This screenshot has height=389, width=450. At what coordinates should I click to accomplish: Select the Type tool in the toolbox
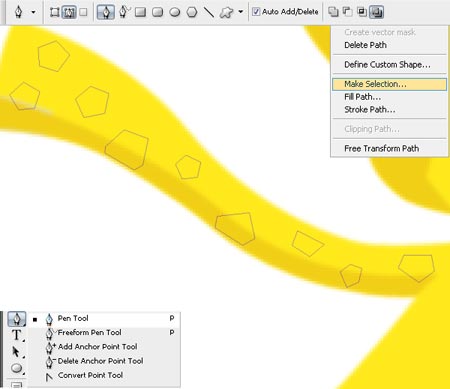[17, 335]
